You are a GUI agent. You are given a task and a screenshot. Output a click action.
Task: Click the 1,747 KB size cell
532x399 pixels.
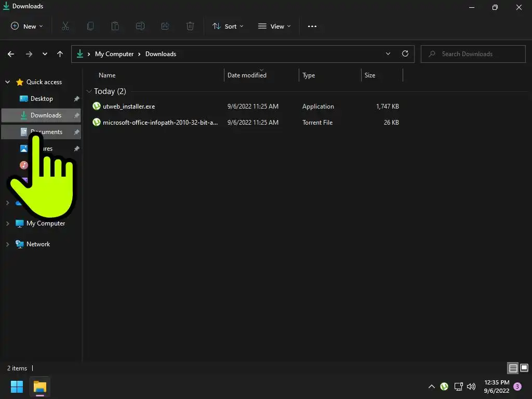(x=388, y=106)
